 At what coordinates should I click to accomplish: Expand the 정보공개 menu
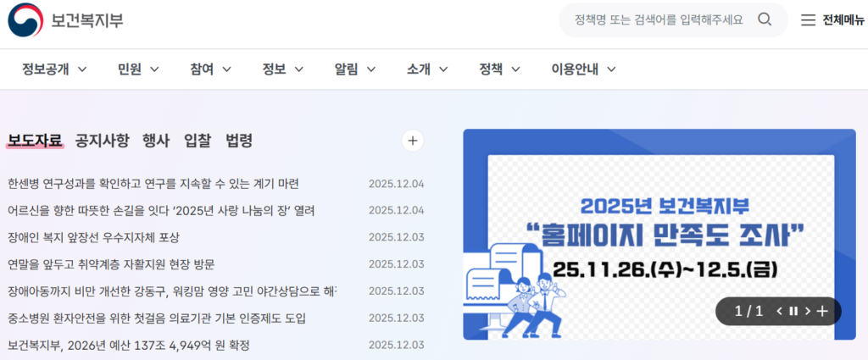[x=55, y=69]
